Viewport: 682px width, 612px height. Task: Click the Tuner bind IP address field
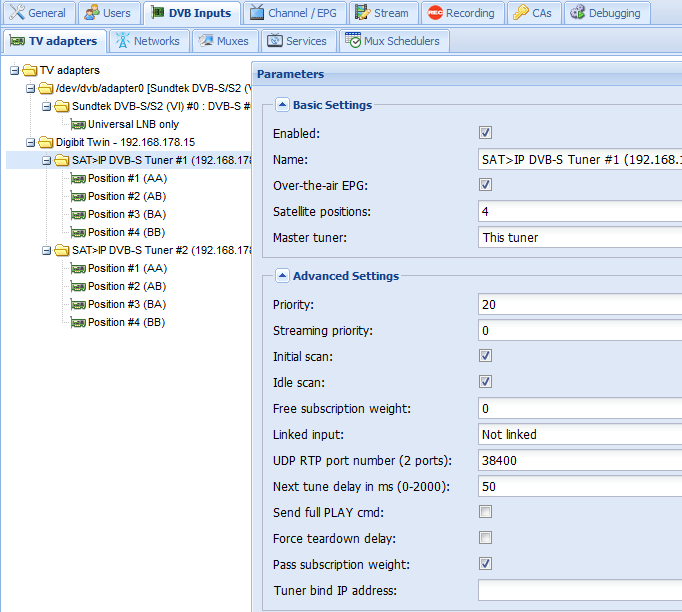tap(580, 590)
